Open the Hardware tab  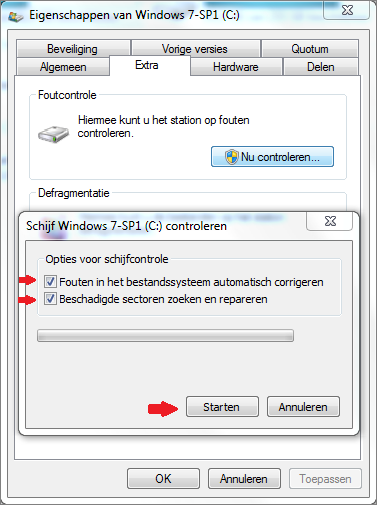click(236, 67)
